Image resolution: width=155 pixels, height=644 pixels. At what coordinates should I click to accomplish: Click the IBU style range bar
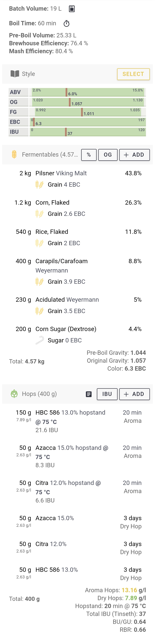tap(87, 132)
